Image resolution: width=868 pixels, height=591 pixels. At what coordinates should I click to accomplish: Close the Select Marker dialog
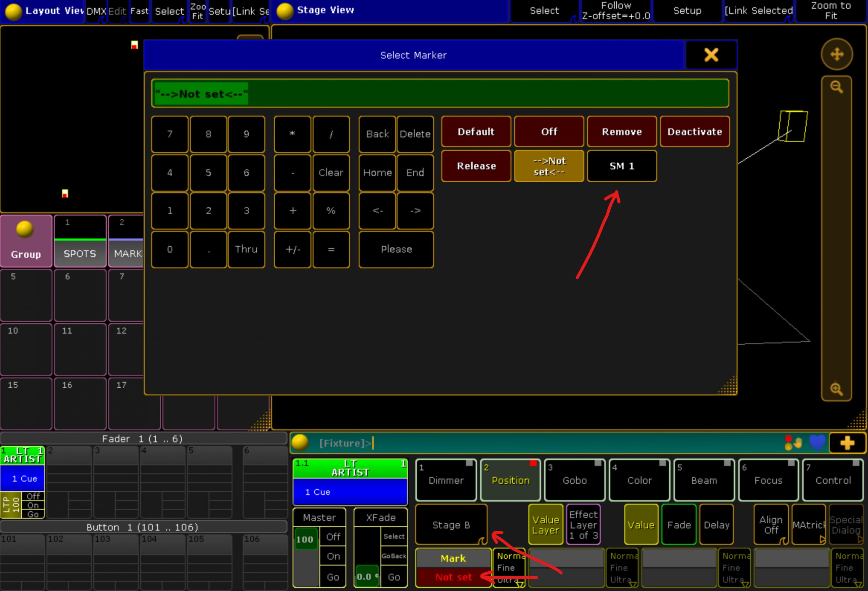point(711,55)
